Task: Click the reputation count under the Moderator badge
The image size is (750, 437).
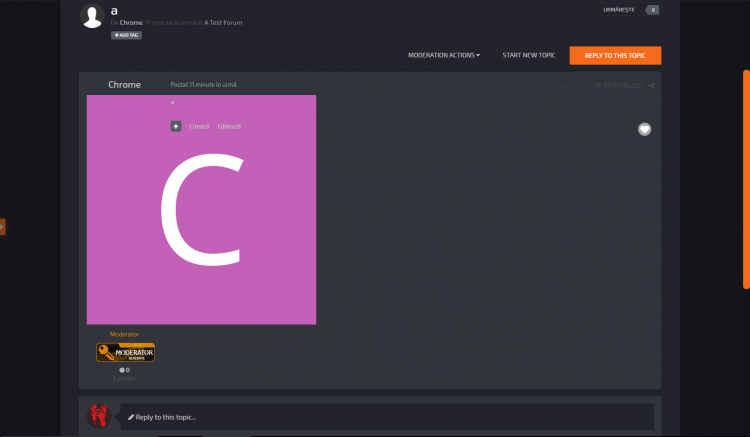Action: (125, 370)
